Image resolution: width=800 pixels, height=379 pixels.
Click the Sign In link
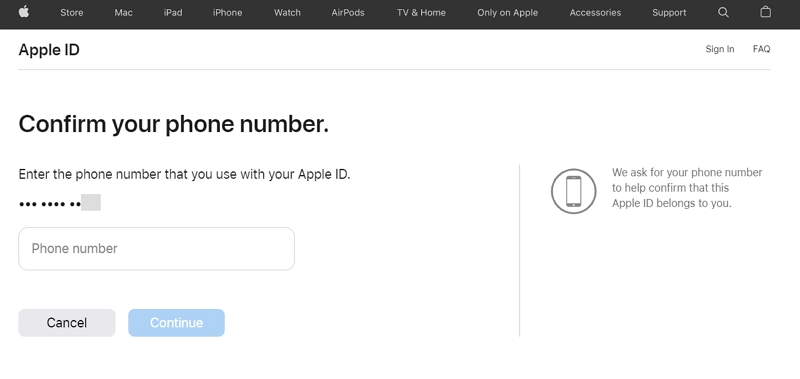click(720, 49)
